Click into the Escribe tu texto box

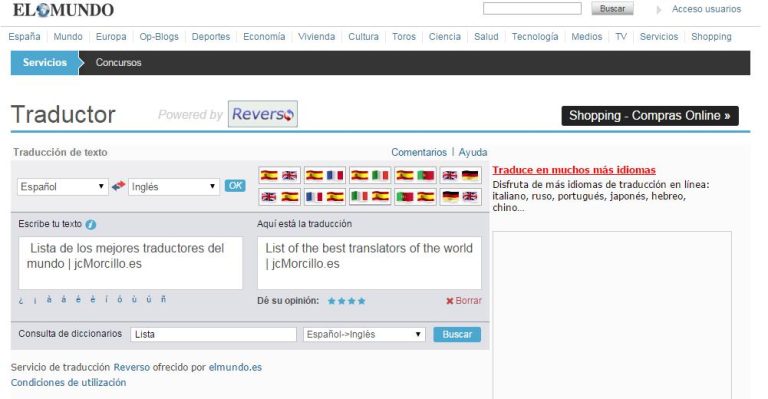[130, 263]
